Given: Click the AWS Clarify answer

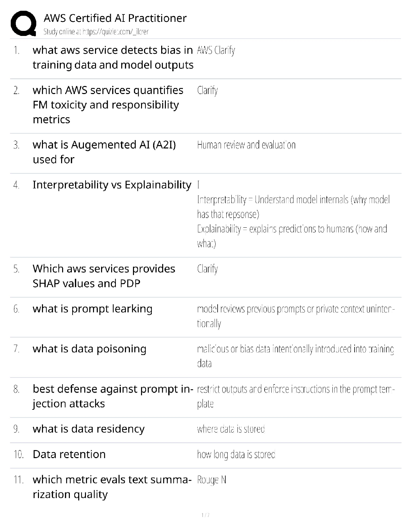Looking at the screenshot, I should click(216, 50).
